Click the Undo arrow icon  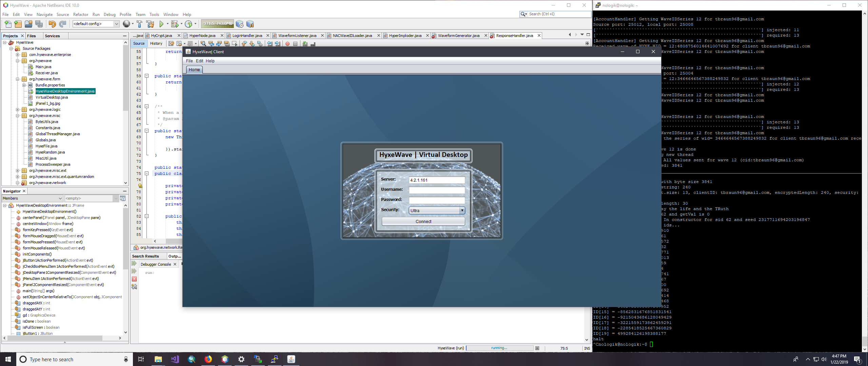[52, 24]
